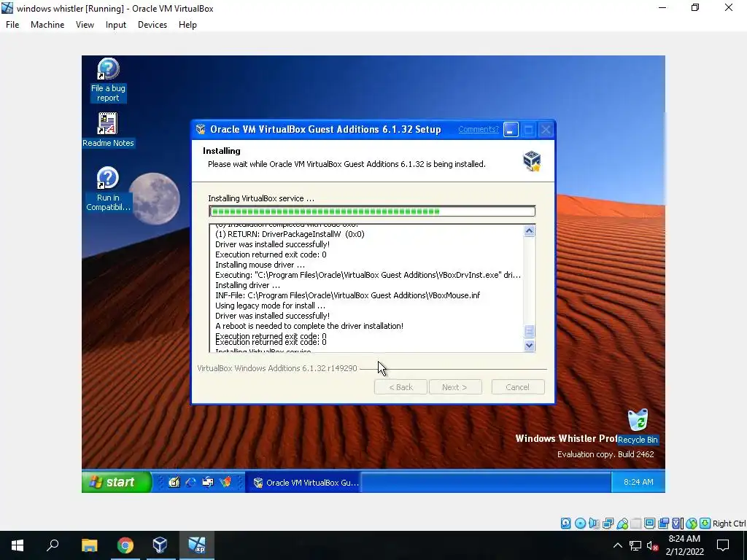This screenshot has height=560, width=747.
Task: Click the Outlook Express quick launch icon
Action: (208, 483)
